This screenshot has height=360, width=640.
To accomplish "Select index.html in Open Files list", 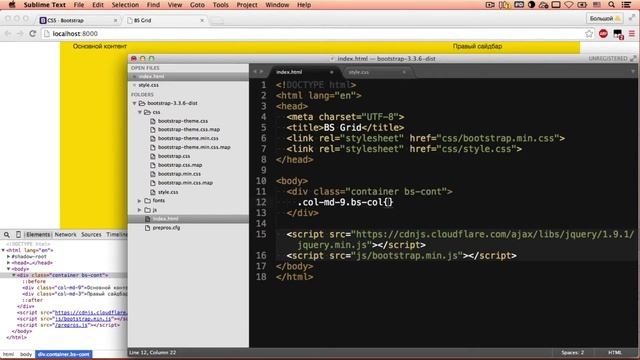I will click(151, 76).
